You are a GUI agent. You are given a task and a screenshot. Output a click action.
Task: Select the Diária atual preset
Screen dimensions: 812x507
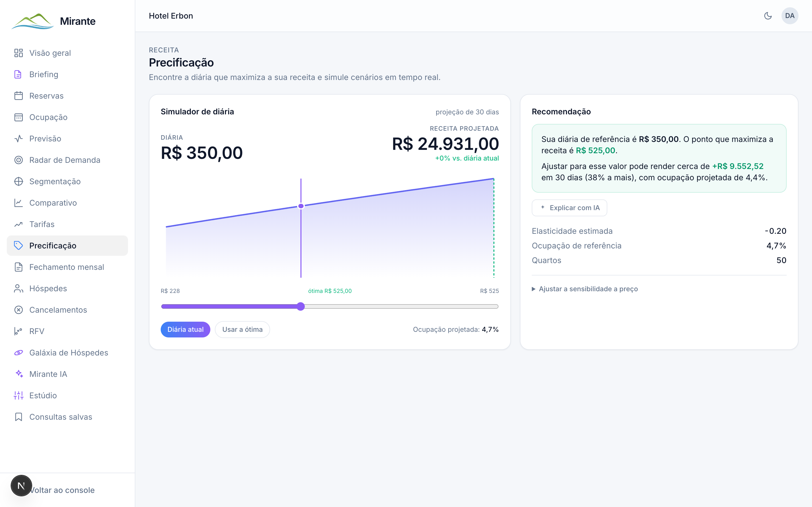[x=186, y=330]
